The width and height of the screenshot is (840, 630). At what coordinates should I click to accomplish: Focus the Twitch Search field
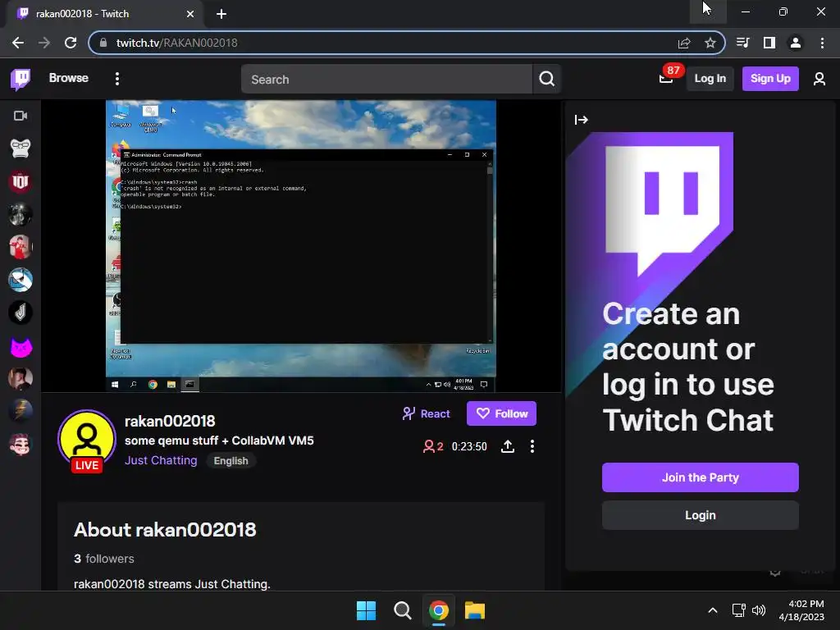(x=386, y=80)
